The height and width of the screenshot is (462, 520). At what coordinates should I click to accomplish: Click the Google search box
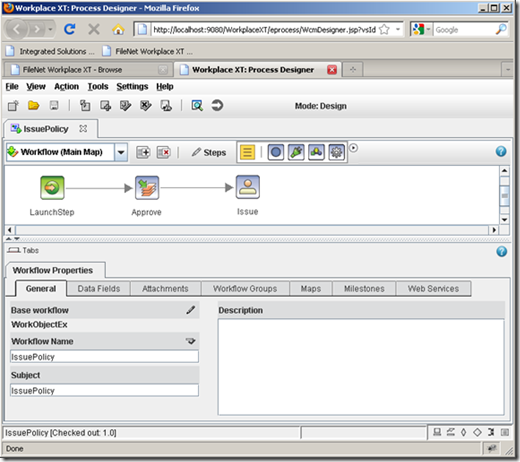pos(465,30)
